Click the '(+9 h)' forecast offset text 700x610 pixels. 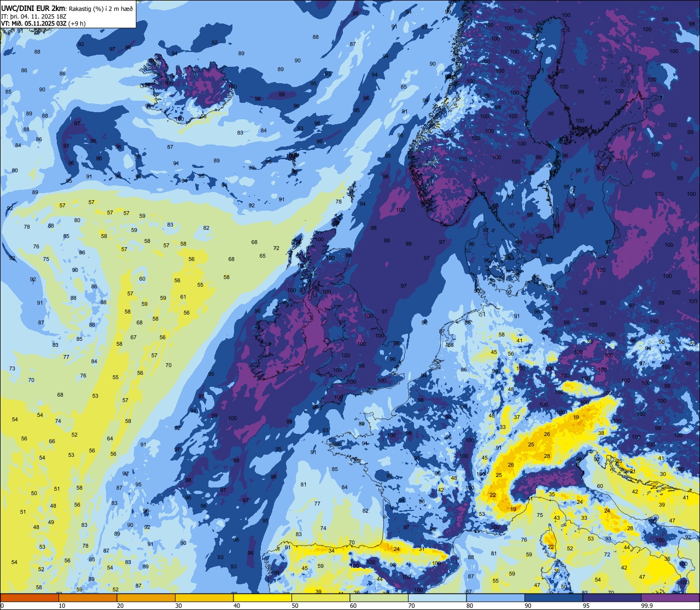point(78,24)
